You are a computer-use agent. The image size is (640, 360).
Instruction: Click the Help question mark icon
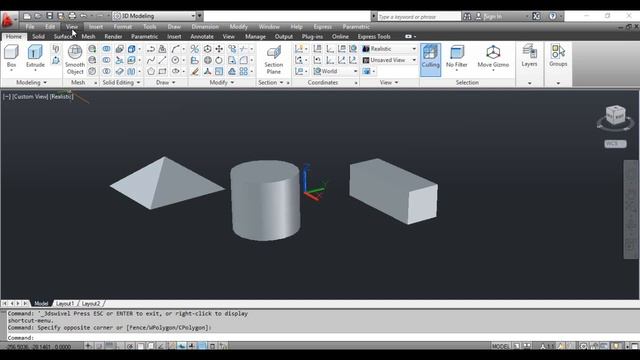[x=552, y=16]
